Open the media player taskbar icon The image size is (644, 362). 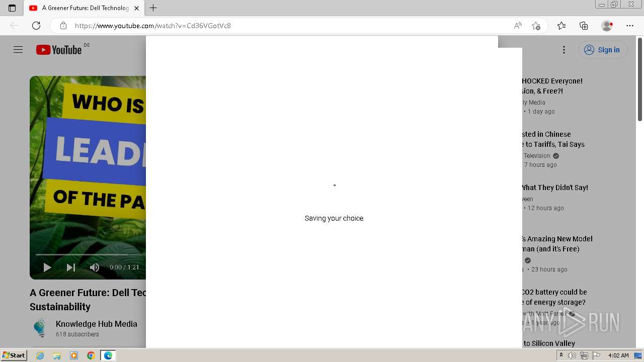pyautogui.click(x=74, y=355)
